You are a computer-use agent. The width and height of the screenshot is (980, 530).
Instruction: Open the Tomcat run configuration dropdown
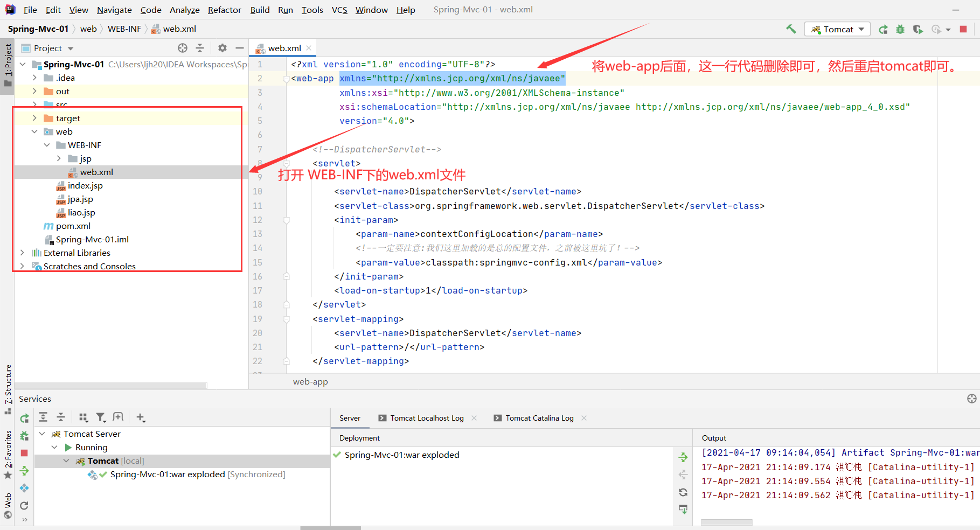click(837, 29)
